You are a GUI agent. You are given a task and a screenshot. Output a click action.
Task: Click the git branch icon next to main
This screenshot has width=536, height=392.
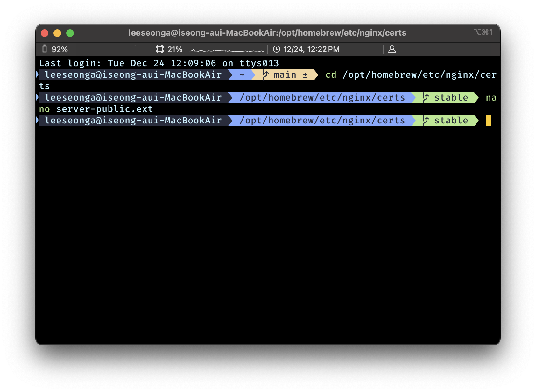coord(265,75)
